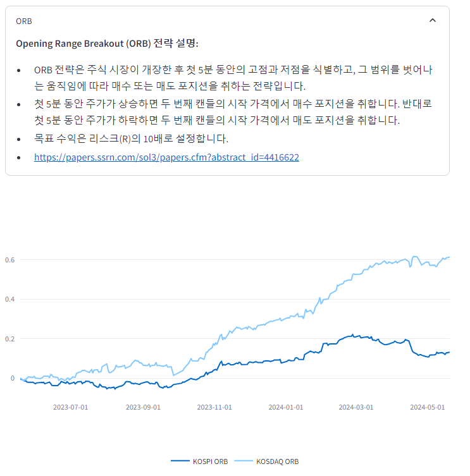This screenshot has height=476, width=470.
Task: Select the 2024-01-01 date tick
Action: point(286,407)
